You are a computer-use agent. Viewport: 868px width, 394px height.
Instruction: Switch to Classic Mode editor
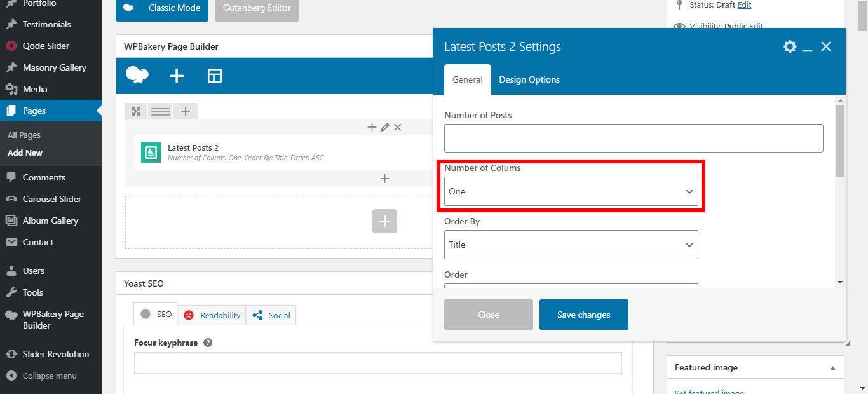click(x=162, y=8)
